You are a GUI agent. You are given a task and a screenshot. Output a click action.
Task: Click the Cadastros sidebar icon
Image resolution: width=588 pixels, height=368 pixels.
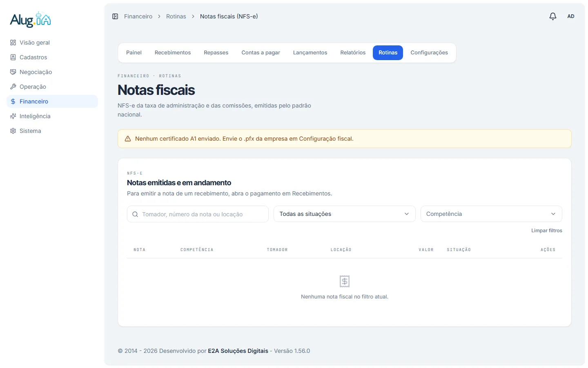point(13,57)
